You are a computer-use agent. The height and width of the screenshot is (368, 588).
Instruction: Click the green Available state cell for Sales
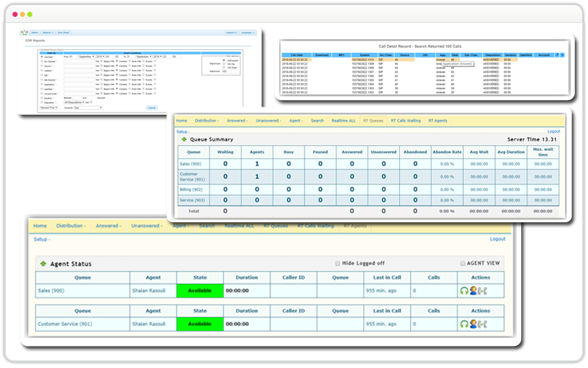199,291
